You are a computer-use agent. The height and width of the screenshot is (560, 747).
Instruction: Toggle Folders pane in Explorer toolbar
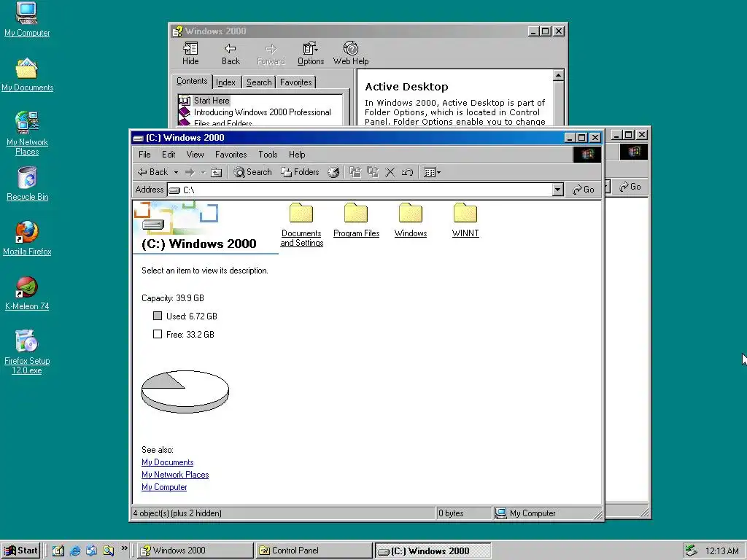pyautogui.click(x=300, y=172)
